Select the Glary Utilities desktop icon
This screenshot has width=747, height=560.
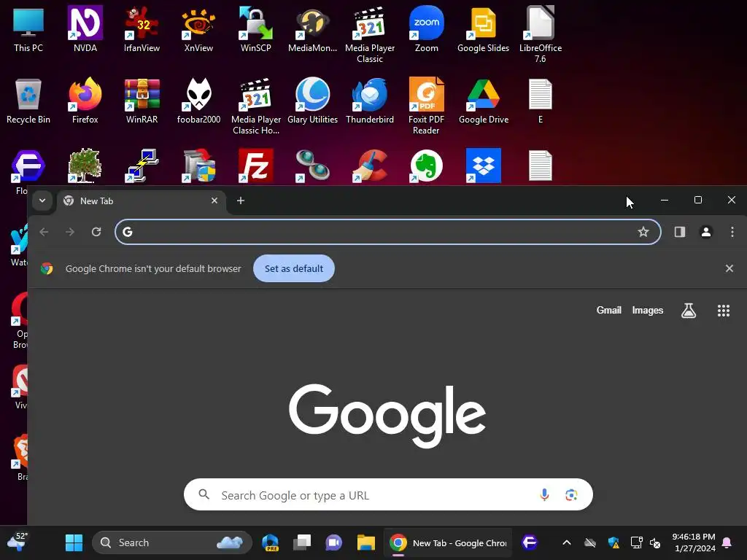pyautogui.click(x=312, y=101)
